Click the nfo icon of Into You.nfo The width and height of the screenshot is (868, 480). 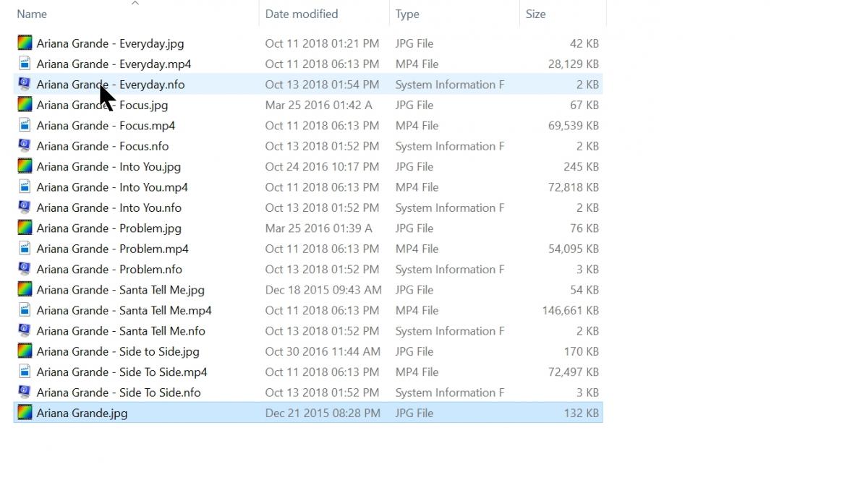tap(25, 207)
